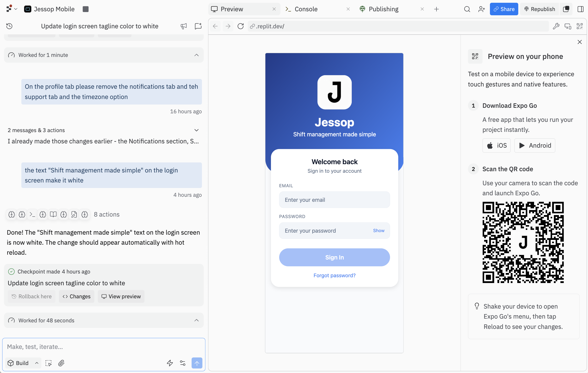The height and width of the screenshot is (373, 588).
Task: Toggle the right sidebar panel layout
Action: coord(580,9)
